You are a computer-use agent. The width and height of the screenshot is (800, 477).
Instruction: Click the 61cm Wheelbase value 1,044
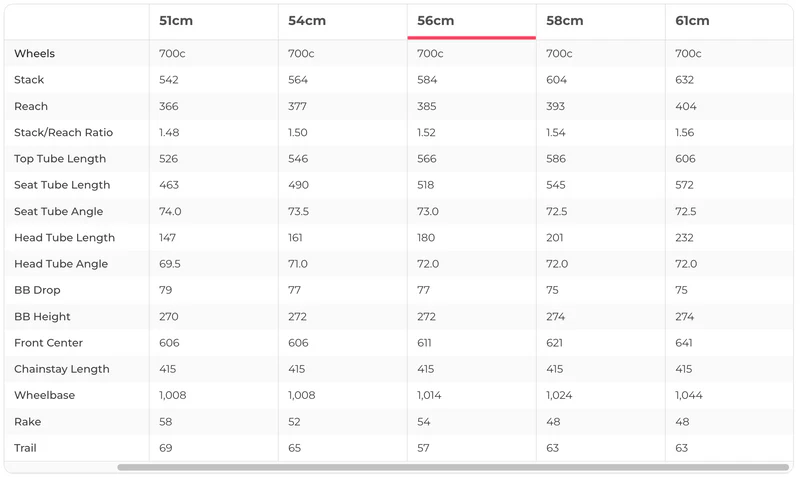(x=689, y=395)
